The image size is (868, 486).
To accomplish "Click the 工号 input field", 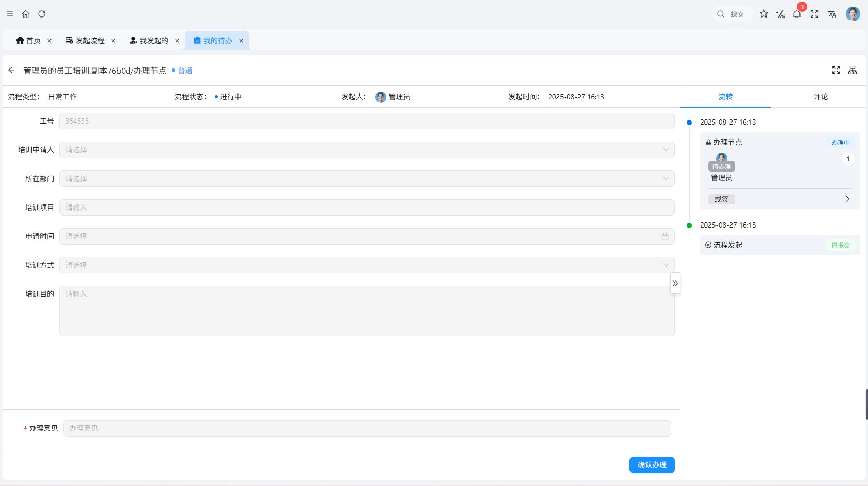I will (x=367, y=121).
